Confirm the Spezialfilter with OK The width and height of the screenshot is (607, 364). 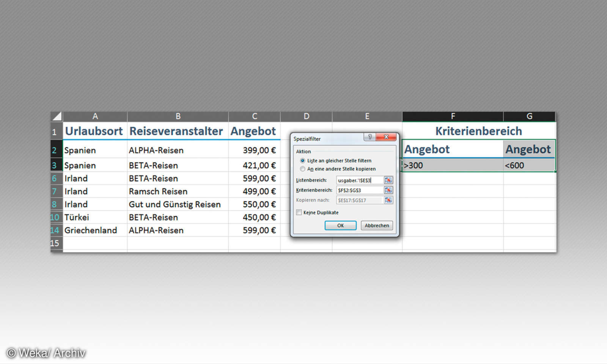tap(340, 225)
